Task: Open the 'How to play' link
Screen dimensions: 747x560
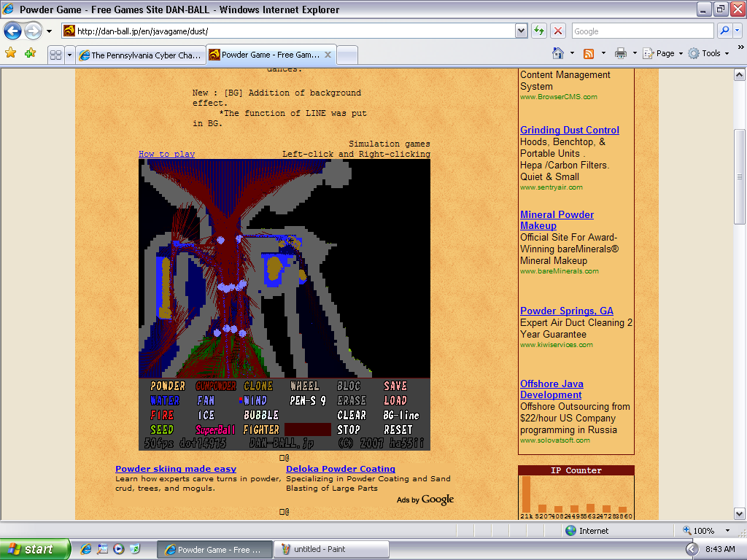Action: tap(166, 154)
